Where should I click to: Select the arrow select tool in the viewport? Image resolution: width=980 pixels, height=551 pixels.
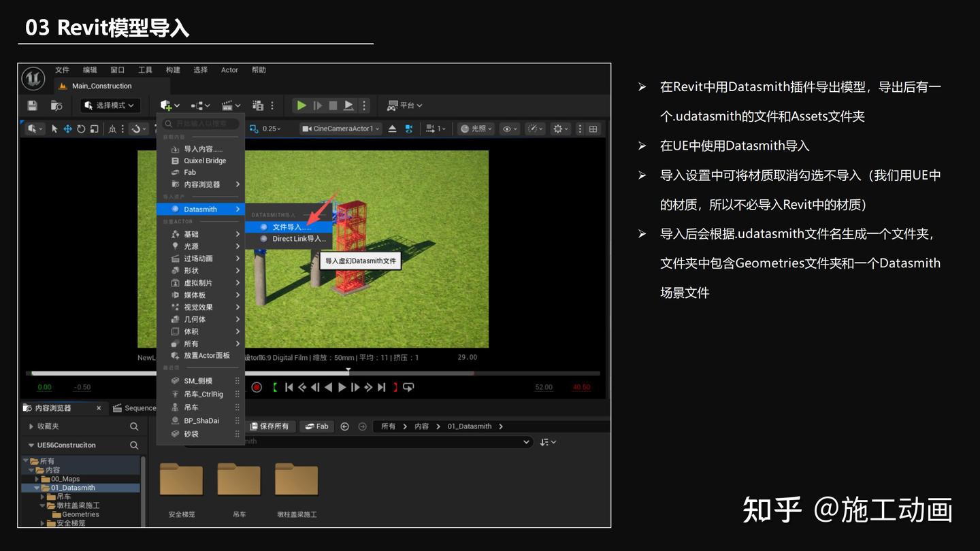click(54, 129)
